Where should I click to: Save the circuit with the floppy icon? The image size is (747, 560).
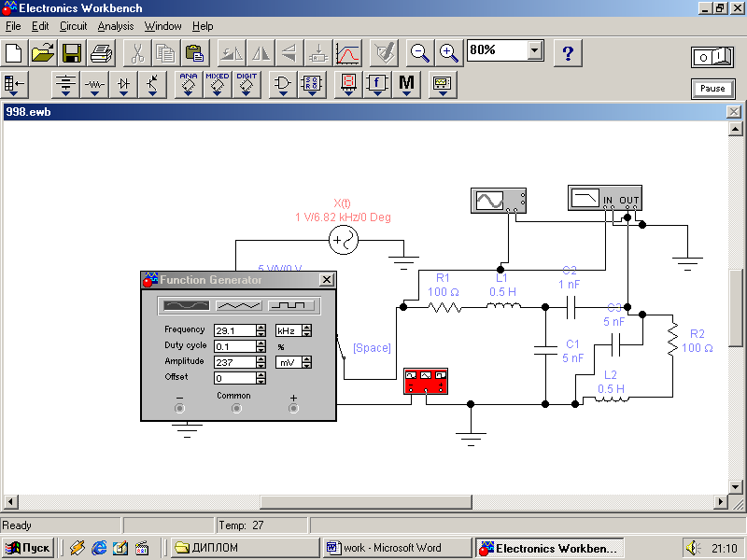(x=72, y=53)
